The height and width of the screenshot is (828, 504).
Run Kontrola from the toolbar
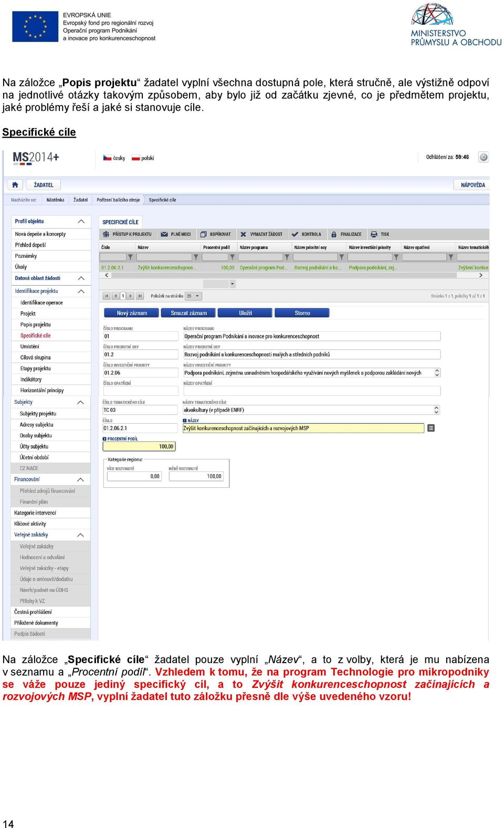click(307, 234)
